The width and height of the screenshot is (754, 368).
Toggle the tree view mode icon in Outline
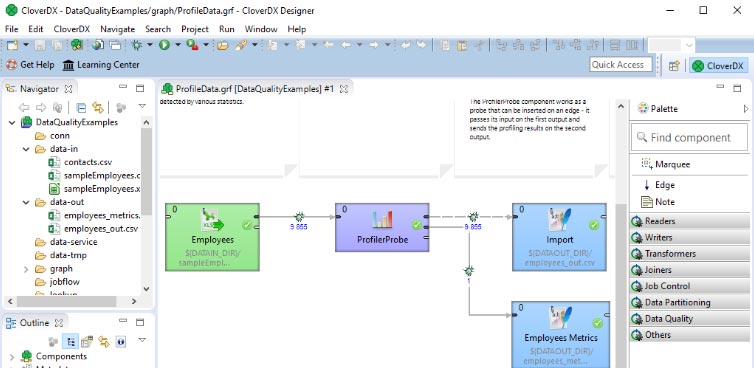click(70, 342)
